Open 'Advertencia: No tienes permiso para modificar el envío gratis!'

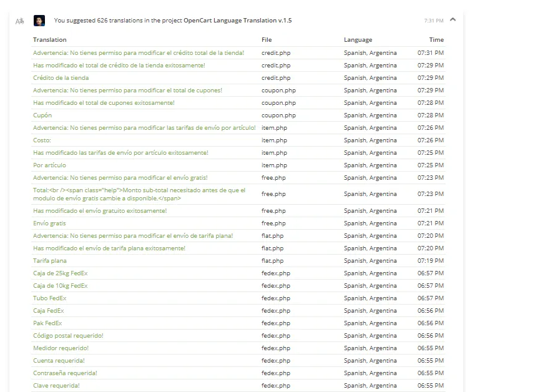pos(120,178)
